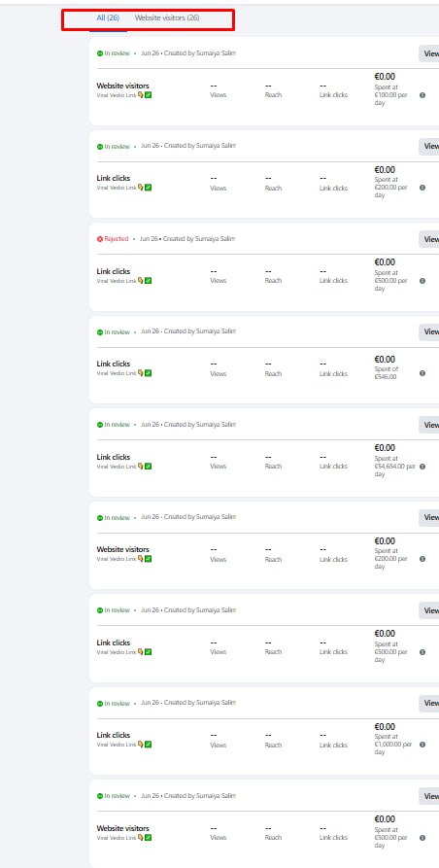Click info icon beside €54,654.00 per day

tap(422, 467)
